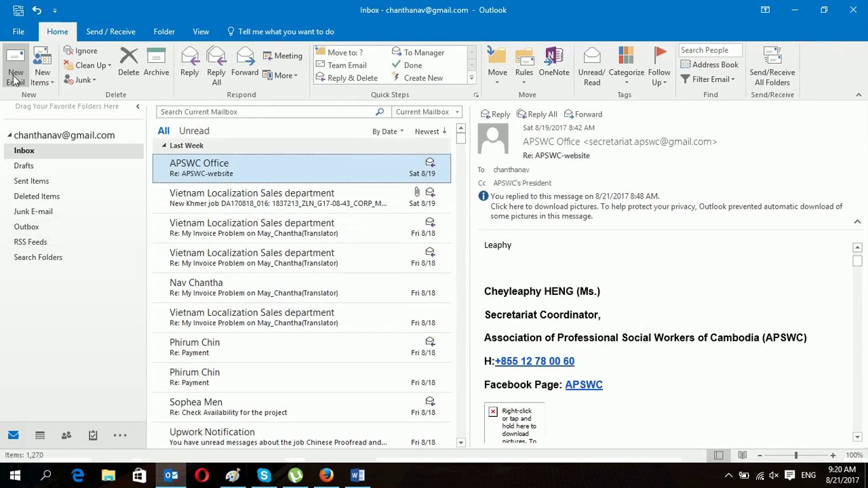Open the Filter Email dropdown
This screenshot has width=868, height=488.
click(x=707, y=79)
